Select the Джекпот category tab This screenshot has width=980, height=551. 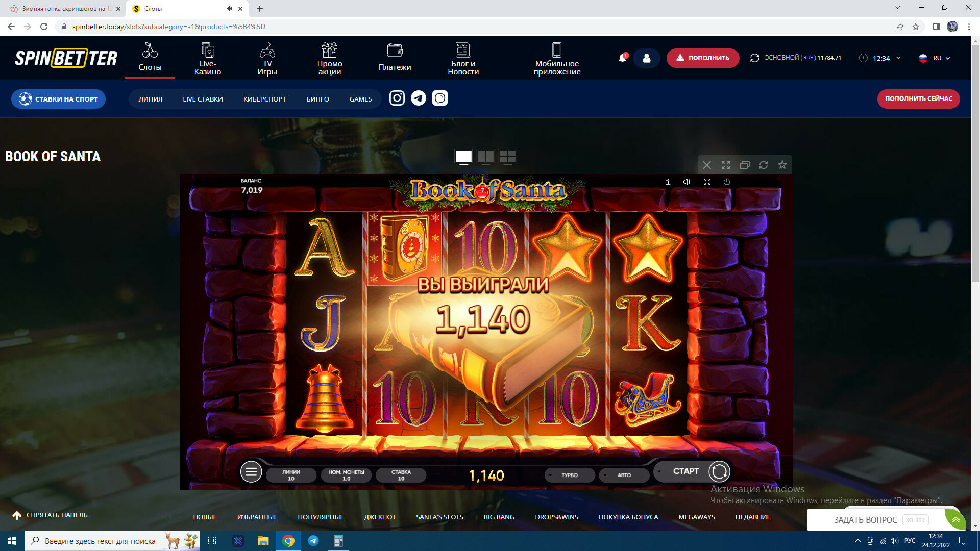[380, 517]
